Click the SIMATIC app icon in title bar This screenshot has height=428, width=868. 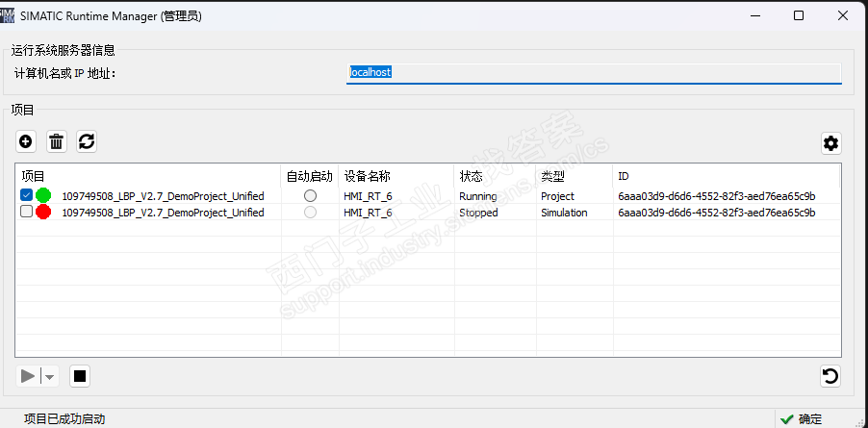click(x=7, y=15)
